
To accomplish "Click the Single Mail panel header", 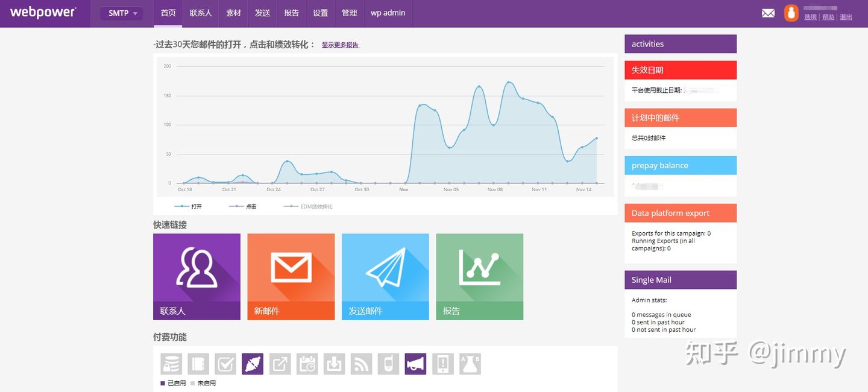I will (x=681, y=280).
